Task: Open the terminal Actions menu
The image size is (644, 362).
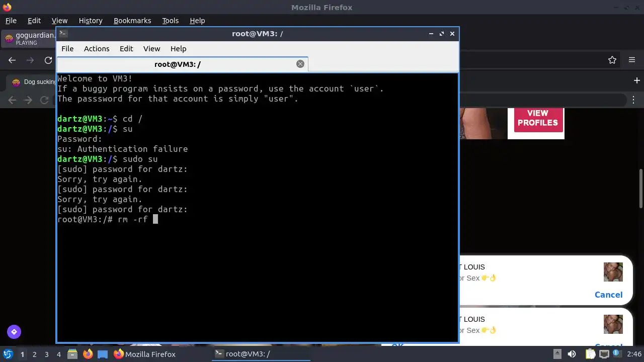Action: [97, 49]
